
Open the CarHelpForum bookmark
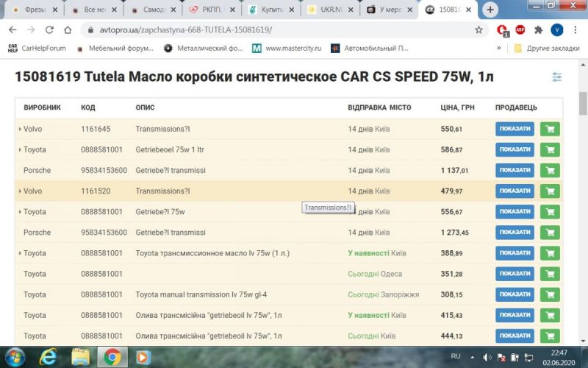[37, 48]
